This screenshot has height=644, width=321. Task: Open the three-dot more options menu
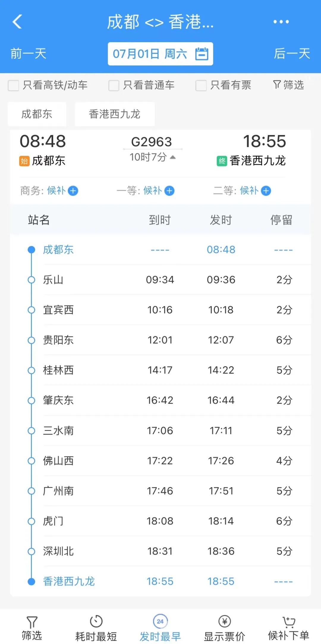[281, 22]
